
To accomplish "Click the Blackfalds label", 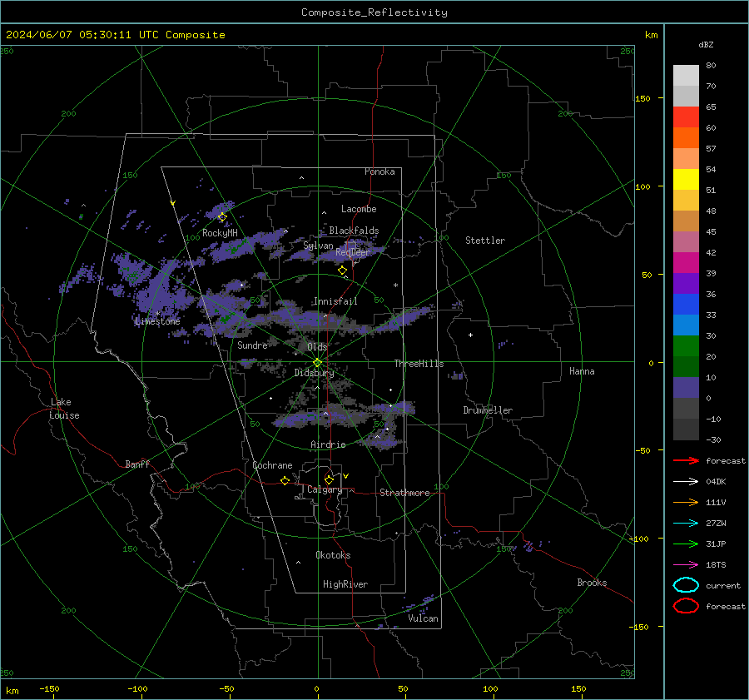I will pos(354,231).
